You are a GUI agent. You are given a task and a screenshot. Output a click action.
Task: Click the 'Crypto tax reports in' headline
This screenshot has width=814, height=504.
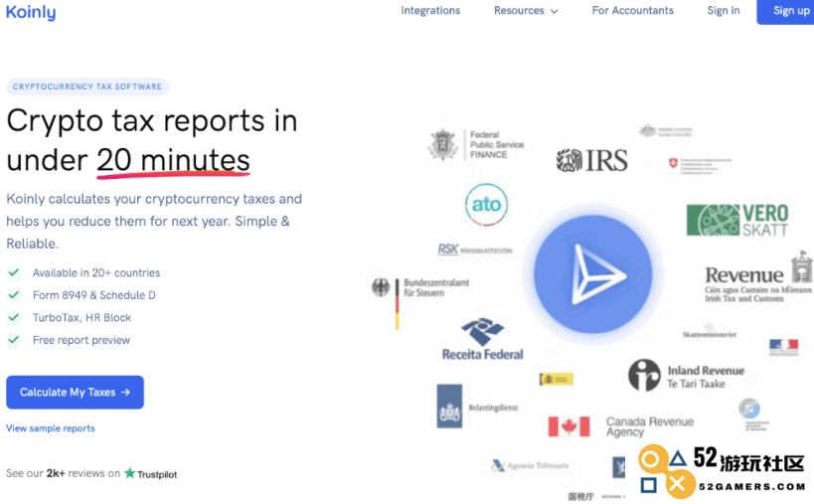(x=152, y=120)
